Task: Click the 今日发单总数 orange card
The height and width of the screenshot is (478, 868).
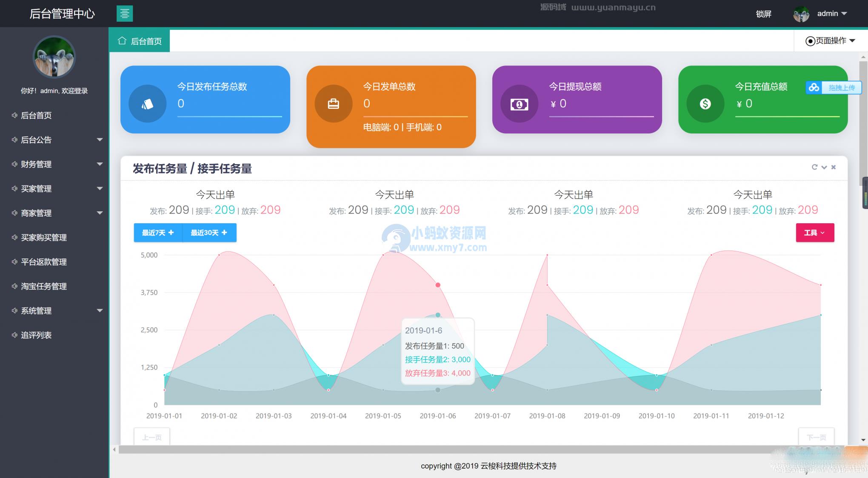Action: click(x=391, y=107)
